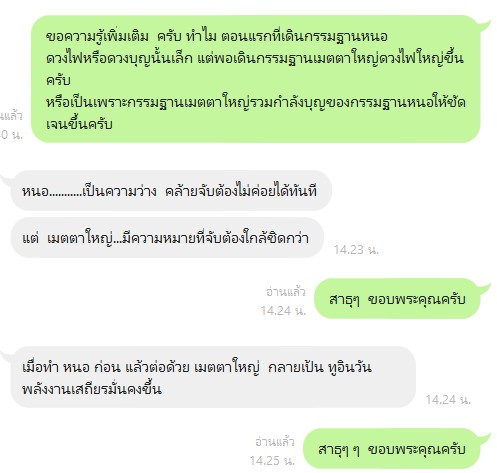Click the line starting ขอความรู้เพิ่มเติม in the large green bubble
The image size is (497, 473).
pos(217,36)
